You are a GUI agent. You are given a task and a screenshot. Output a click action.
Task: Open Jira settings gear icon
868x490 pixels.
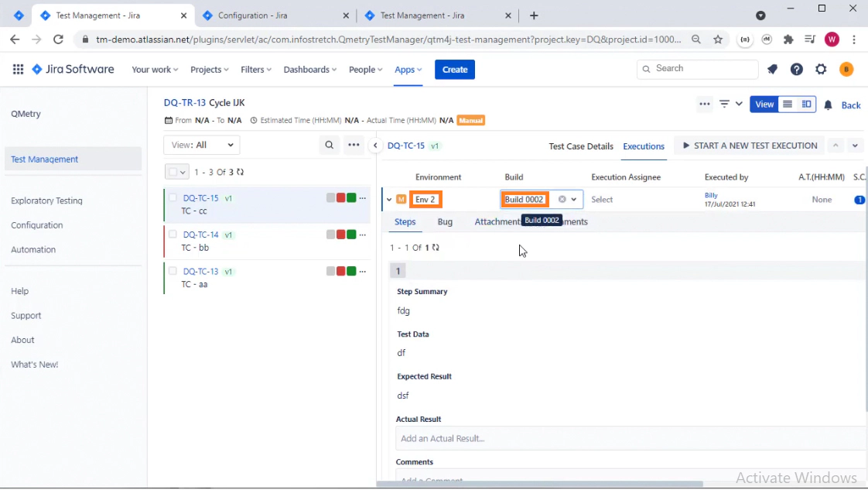(822, 70)
